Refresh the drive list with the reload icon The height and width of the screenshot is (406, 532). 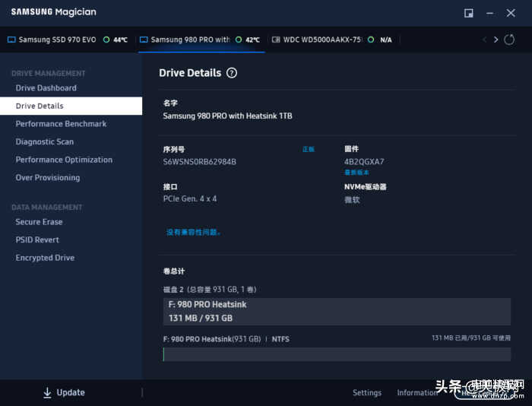point(509,40)
